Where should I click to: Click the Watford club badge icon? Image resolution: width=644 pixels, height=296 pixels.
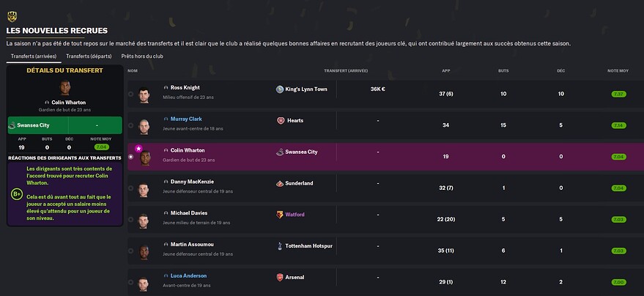[x=279, y=215]
